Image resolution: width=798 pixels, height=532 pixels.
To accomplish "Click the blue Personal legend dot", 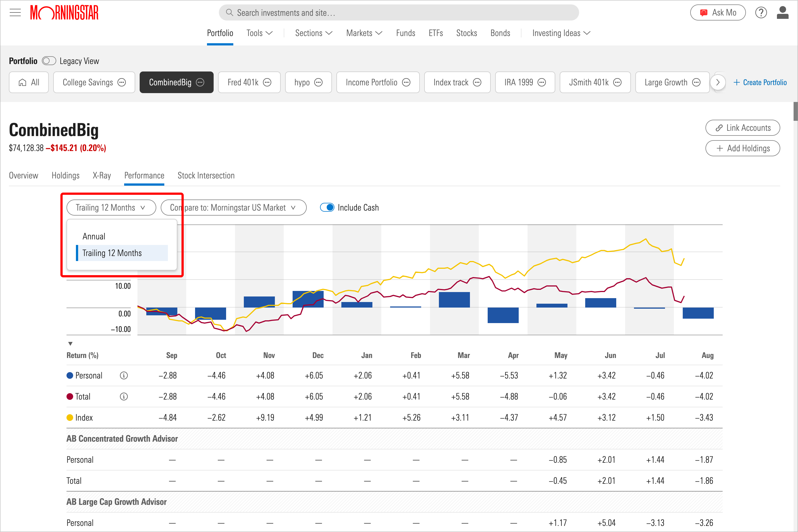I will pos(70,376).
